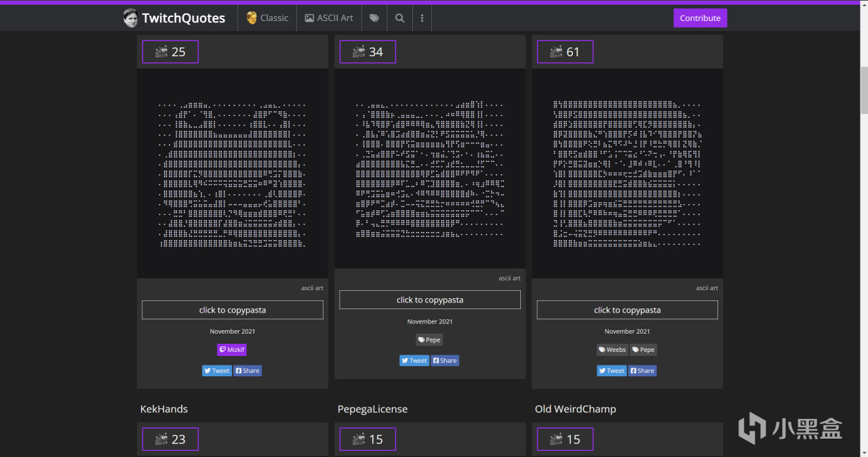Open the search magnifier icon
868x457 pixels.
tap(400, 18)
